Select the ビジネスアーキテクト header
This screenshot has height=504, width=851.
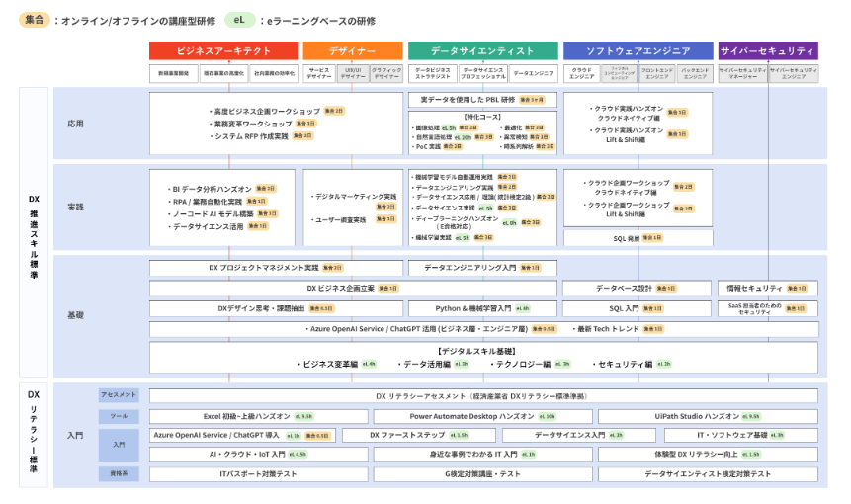[x=223, y=50]
